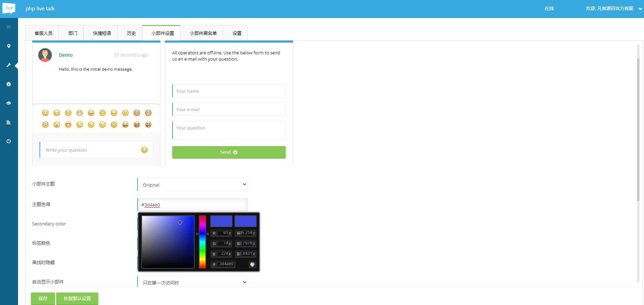Click the 主题色调 hex color field
644x305 pixels.
point(193,205)
